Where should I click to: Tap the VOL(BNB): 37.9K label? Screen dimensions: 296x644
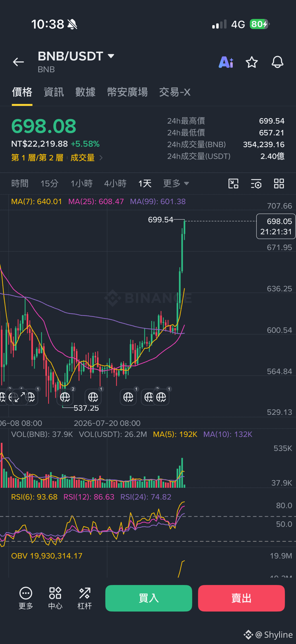pyautogui.click(x=42, y=434)
